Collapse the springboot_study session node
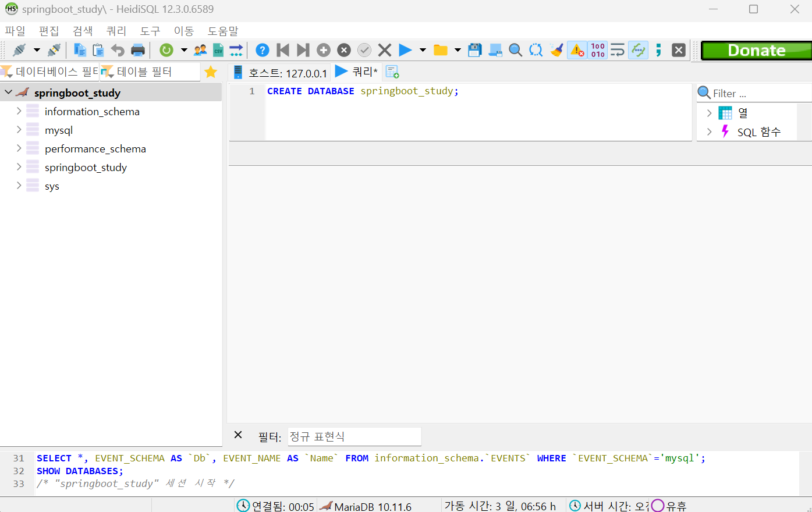The image size is (812, 512). 9,92
